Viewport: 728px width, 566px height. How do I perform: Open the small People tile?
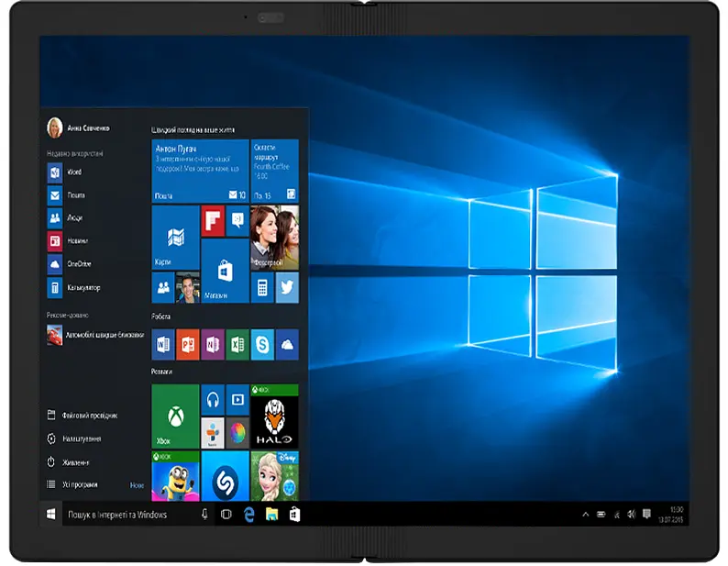163,287
